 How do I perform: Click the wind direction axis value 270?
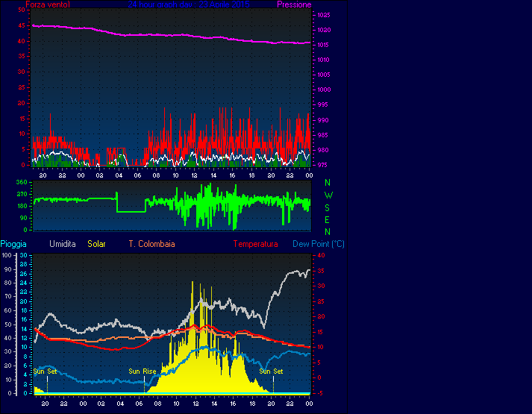[22, 194]
